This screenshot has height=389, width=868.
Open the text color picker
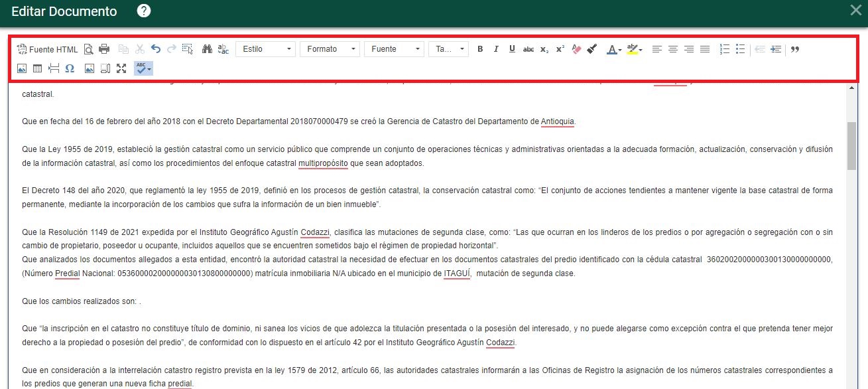(615, 49)
